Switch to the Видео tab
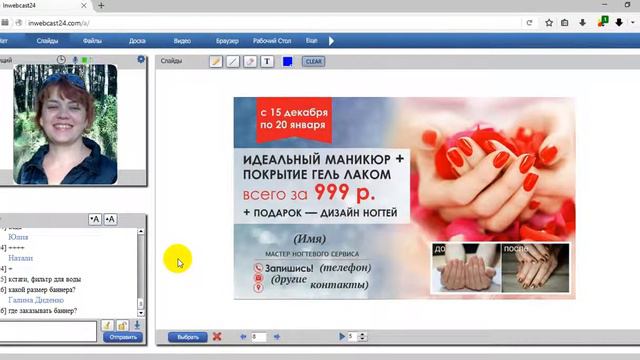This screenshot has height=360, width=640. coord(182,41)
